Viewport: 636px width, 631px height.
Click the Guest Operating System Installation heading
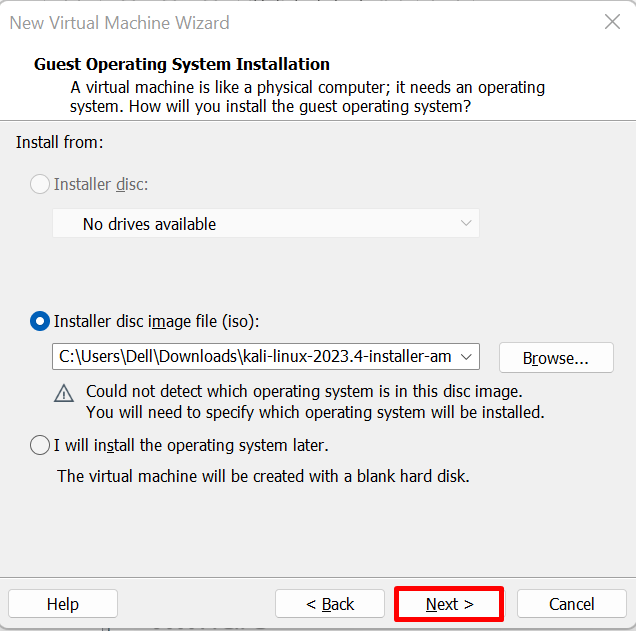(x=182, y=64)
